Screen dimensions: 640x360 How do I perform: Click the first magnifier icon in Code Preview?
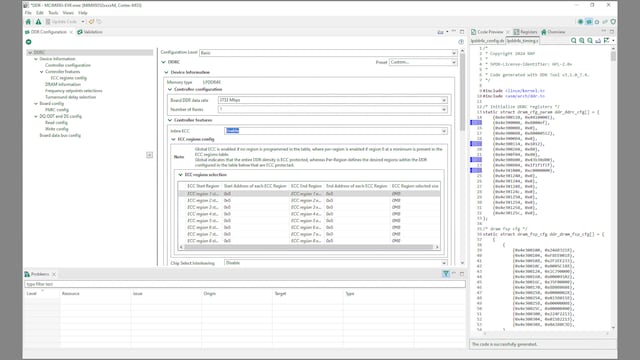pos(573,40)
